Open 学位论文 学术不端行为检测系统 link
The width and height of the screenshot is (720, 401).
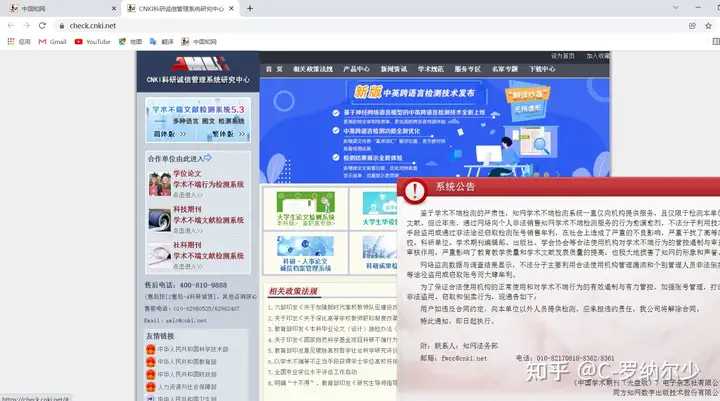(x=208, y=179)
